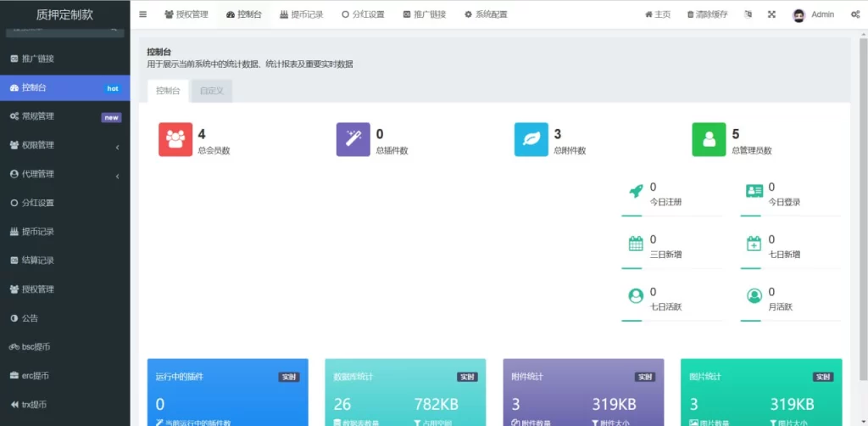Click the 今日登录 ID card icon
Image resolution: width=868 pixels, height=426 pixels.
point(754,191)
